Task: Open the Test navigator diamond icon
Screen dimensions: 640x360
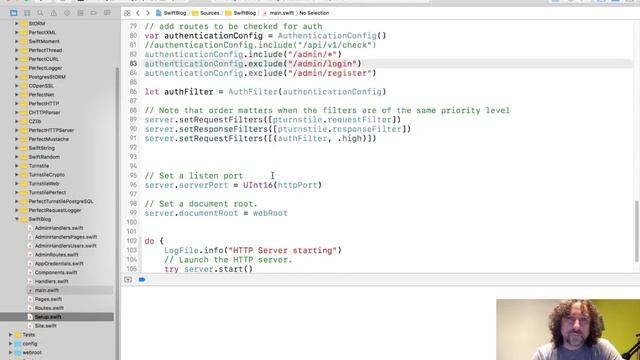Action: point(67,13)
